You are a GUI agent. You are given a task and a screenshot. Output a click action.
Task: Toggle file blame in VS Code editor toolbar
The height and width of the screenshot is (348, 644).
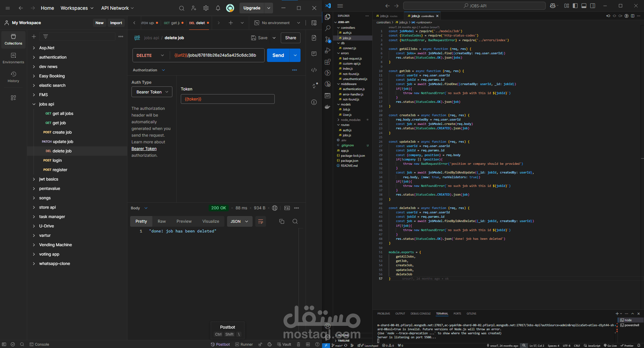[x=627, y=16]
